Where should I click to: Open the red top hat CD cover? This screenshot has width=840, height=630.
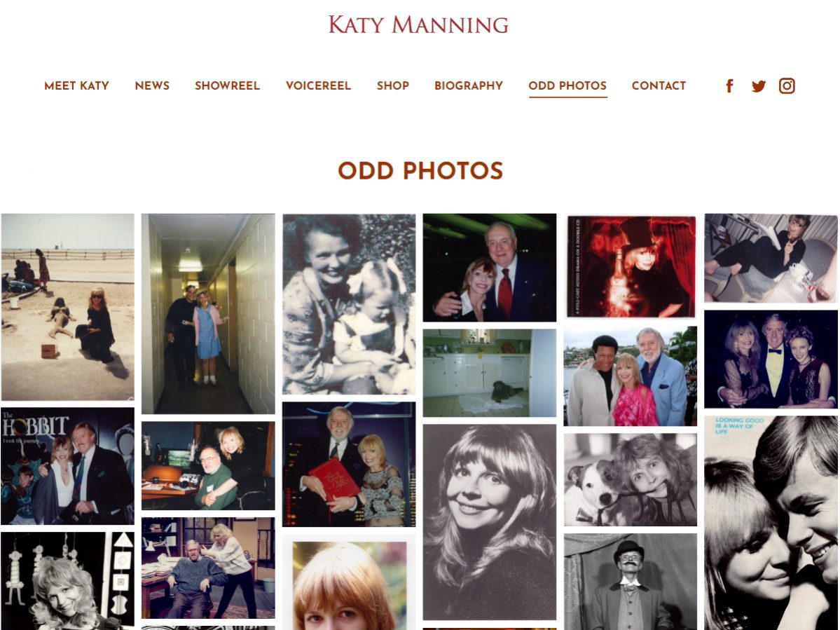tap(631, 266)
